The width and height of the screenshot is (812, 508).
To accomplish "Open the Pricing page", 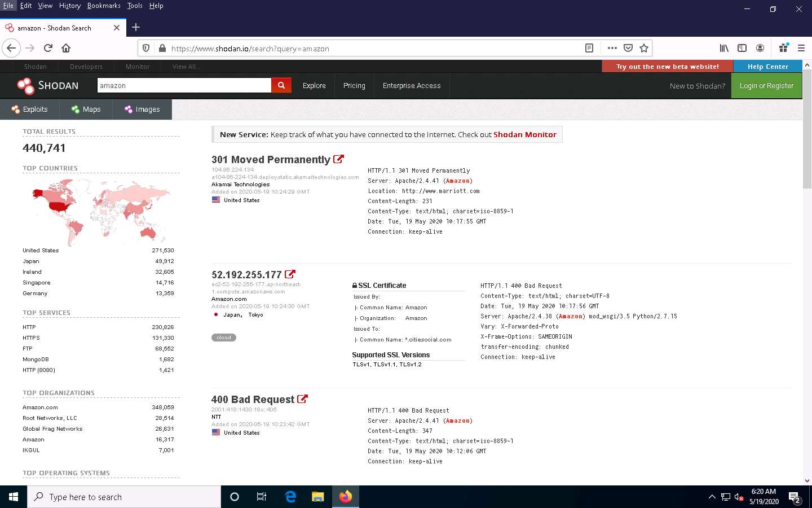I will pyautogui.click(x=354, y=86).
